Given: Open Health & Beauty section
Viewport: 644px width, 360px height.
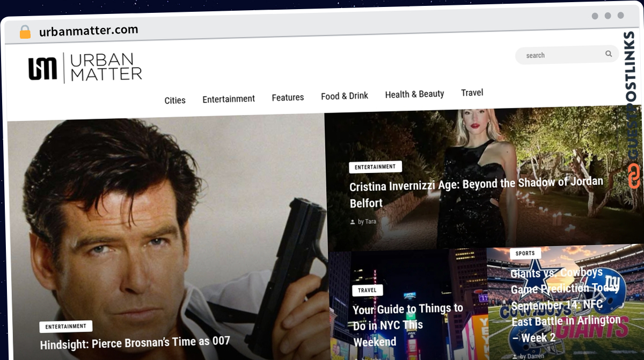Looking at the screenshot, I should 414,94.
